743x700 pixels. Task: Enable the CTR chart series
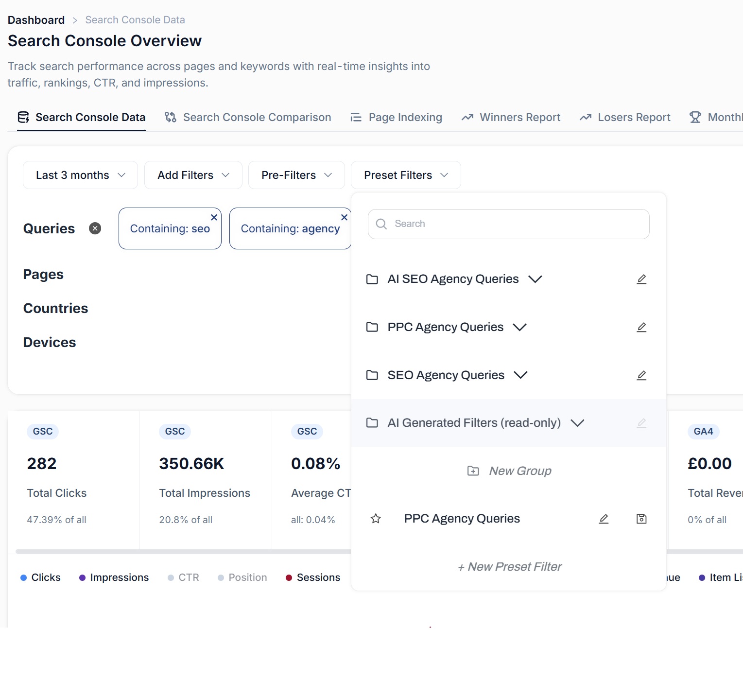[x=183, y=577]
